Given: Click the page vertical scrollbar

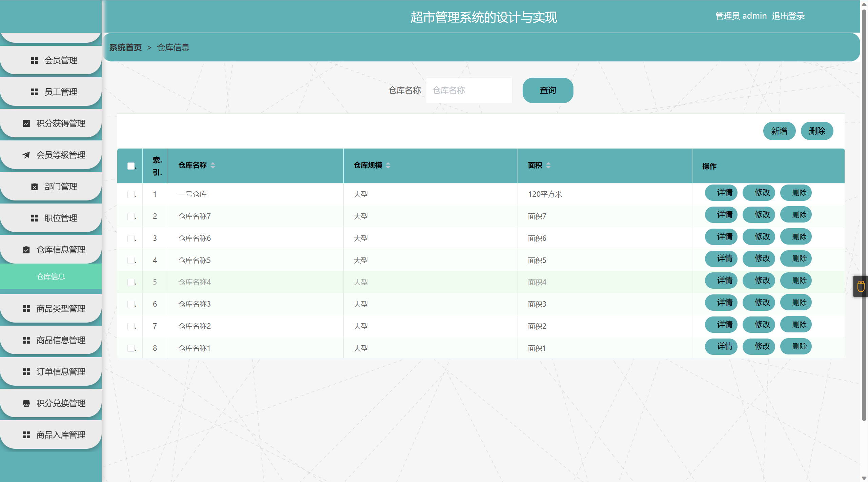Looking at the screenshot, I should [864, 215].
